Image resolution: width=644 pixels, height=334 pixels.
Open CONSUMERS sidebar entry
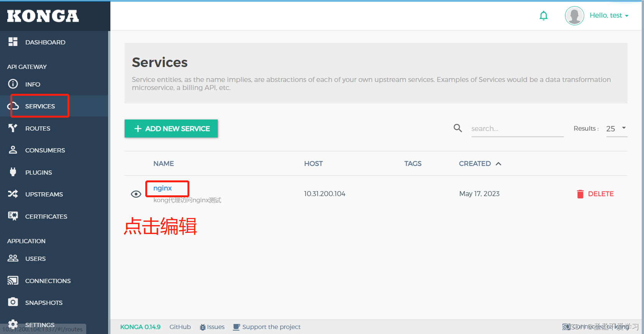point(45,150)
